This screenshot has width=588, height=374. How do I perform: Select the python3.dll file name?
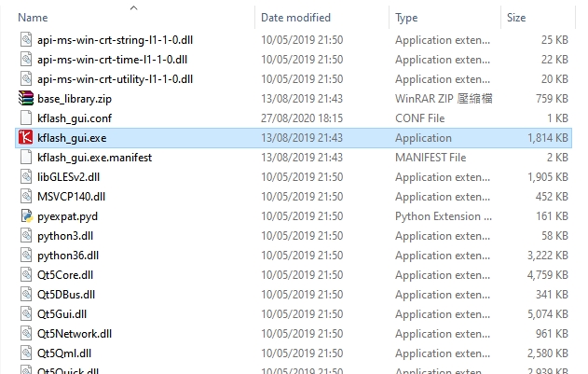click(x=68, y=236)
